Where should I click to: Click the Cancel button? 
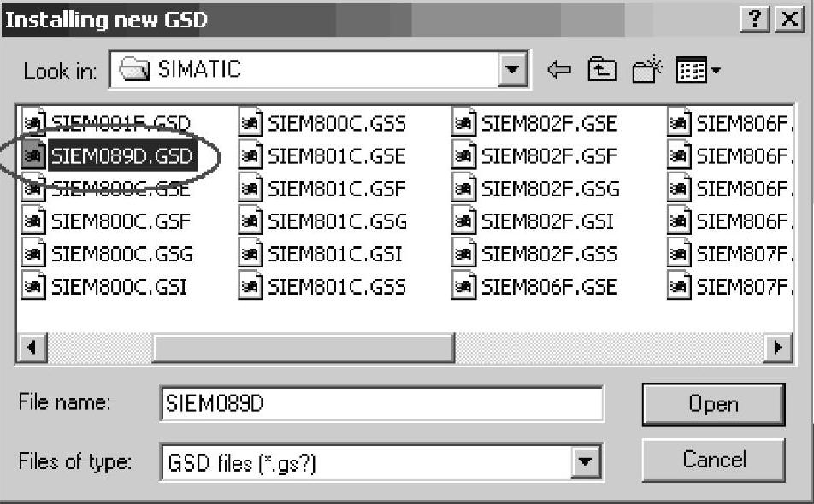pyautogui.click(x=713, y=460)
